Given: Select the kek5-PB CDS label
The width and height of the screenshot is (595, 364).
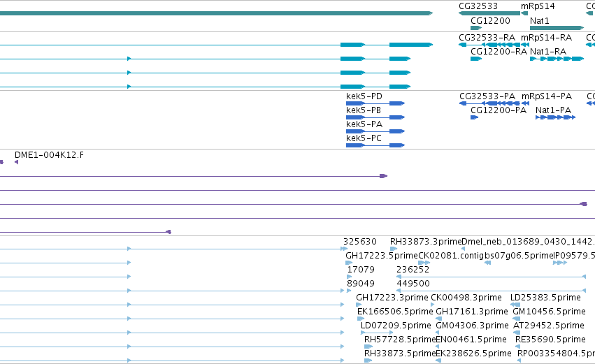Looking at the screenshot, I should pos(364,110).
